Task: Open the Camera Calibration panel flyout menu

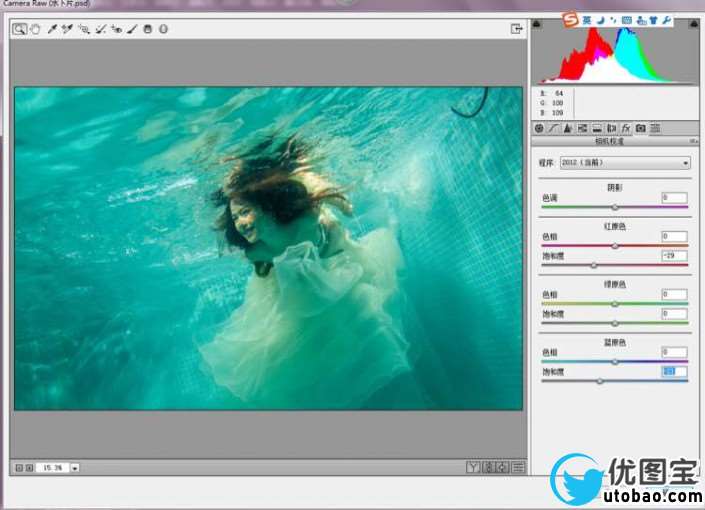Action: click(693, 141)
